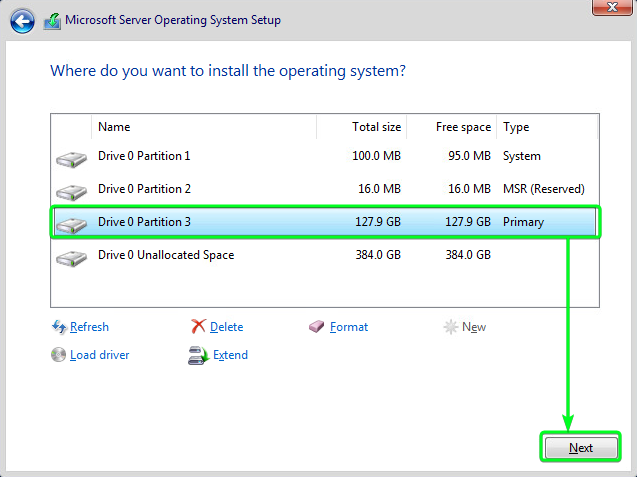637x477 pixels.
Task: Choose the Extend link
Action: click(x=230, y=355)
